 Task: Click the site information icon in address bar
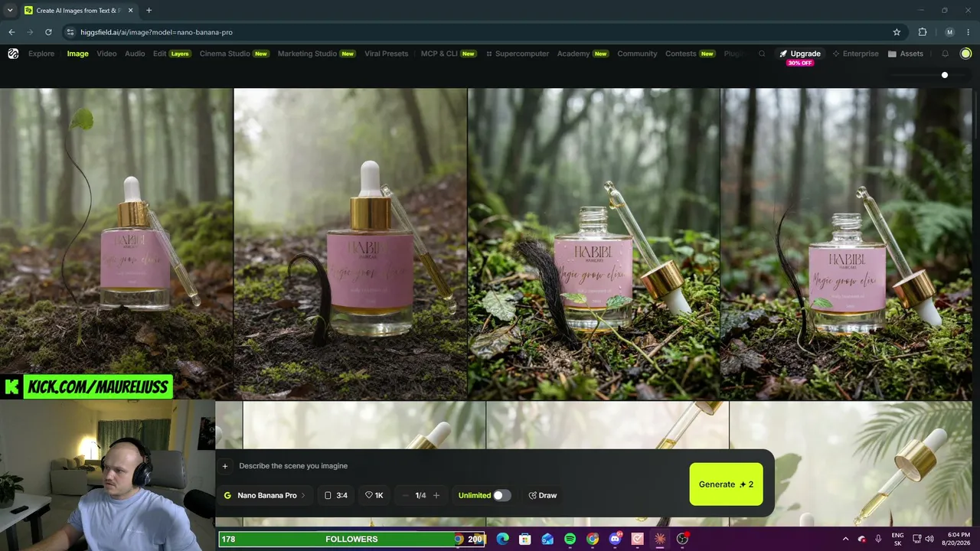[x=70, y=32]
